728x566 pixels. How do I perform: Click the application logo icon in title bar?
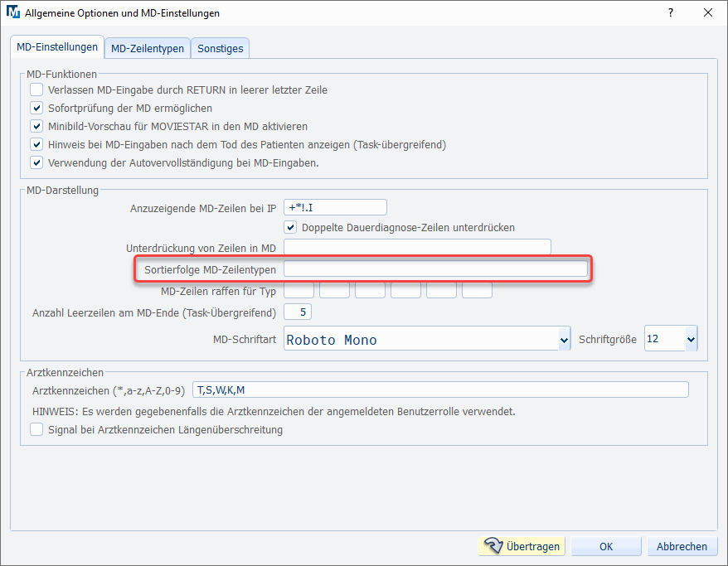13,12
